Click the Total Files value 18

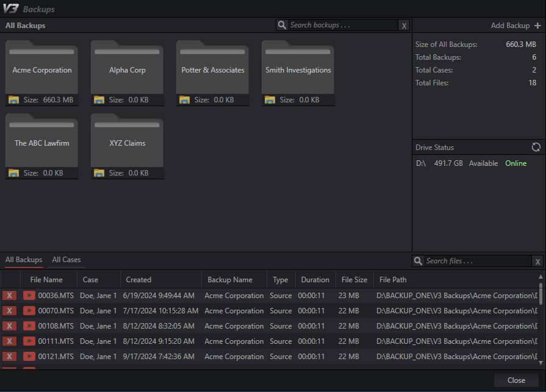(x=533, y=83)
